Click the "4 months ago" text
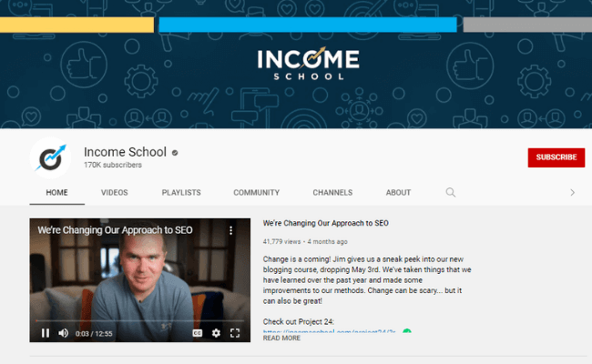This screenshot has width=592, height=364. [327, 241]
